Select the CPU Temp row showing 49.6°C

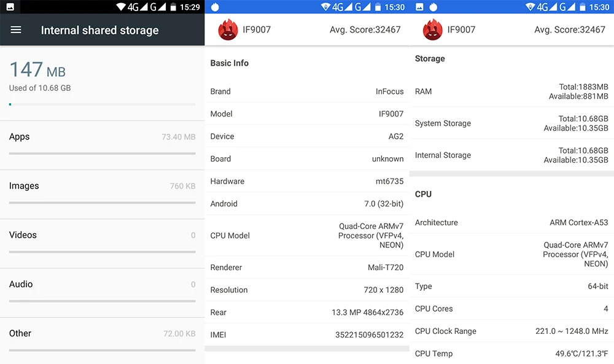coord(511,354)
